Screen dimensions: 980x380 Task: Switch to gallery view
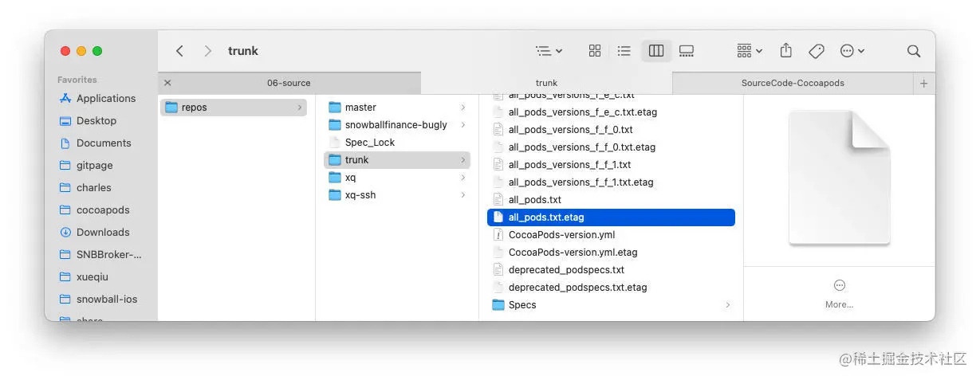coord(687,51)
